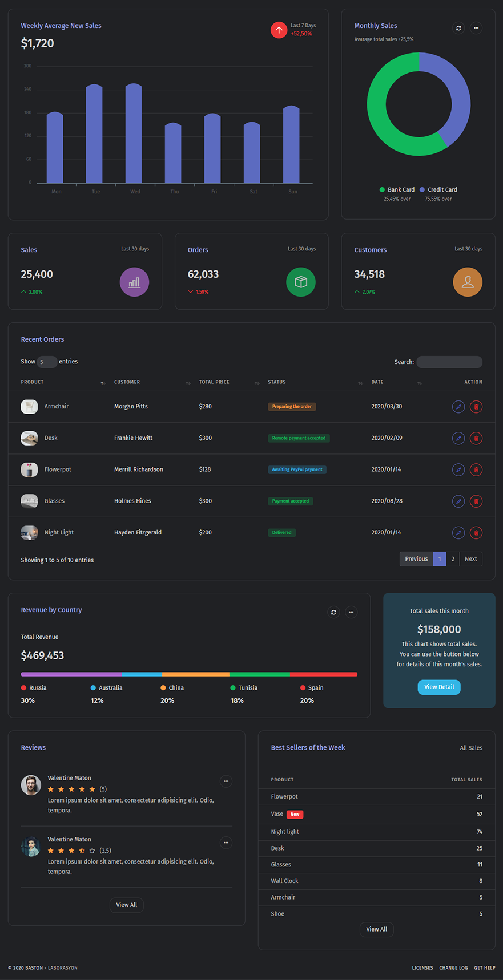Delete the Night Light order
Screen dimensions: 503x980
click(476, 533)
